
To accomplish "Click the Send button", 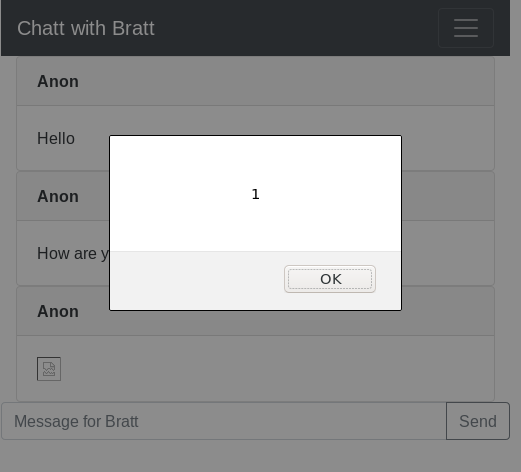I will pyautogui.click(x=478, y=421).
